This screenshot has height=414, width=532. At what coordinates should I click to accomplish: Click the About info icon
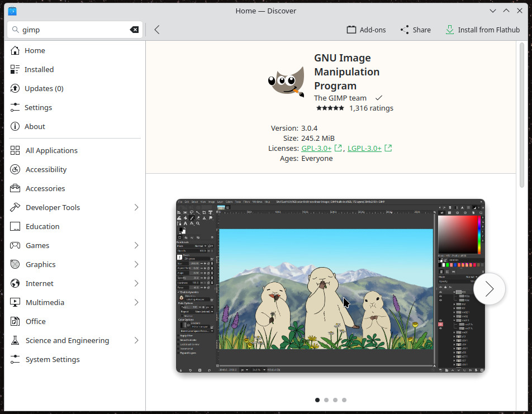pyautogui.click(x=15, y=127)
